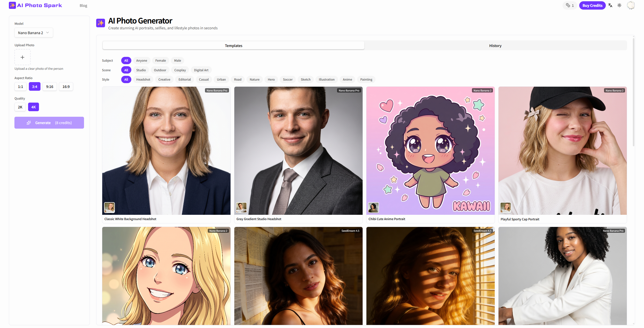Filter subject by Male
The height and width of the screenshot is (328, 644).
[x=178, y=61]
